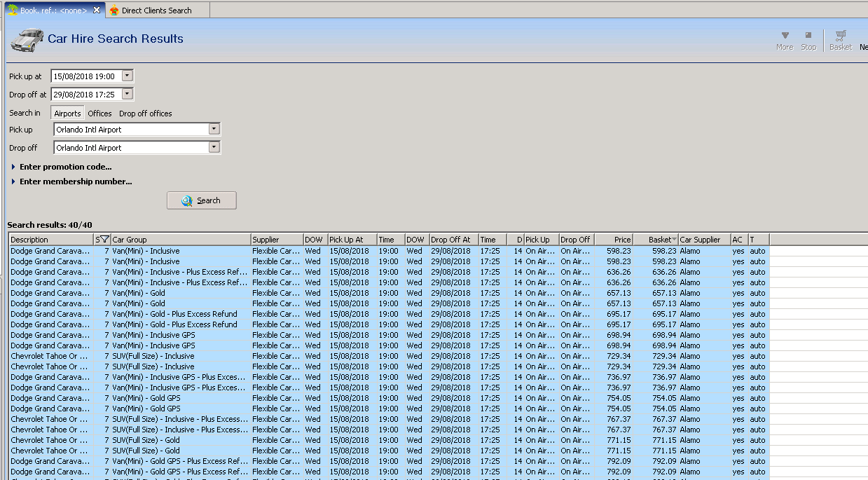Viewport: 868px width, 480px height.
Task: Click the 598.23 price in first row
Action: pyautogui.click(x=619, y=251)
